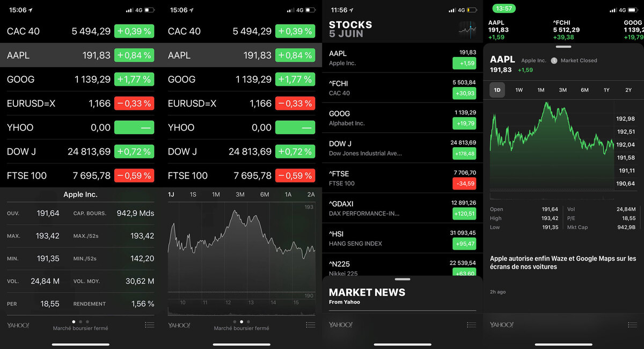Open list icon on AAPL detail card screen

click(x=632, y=325)
